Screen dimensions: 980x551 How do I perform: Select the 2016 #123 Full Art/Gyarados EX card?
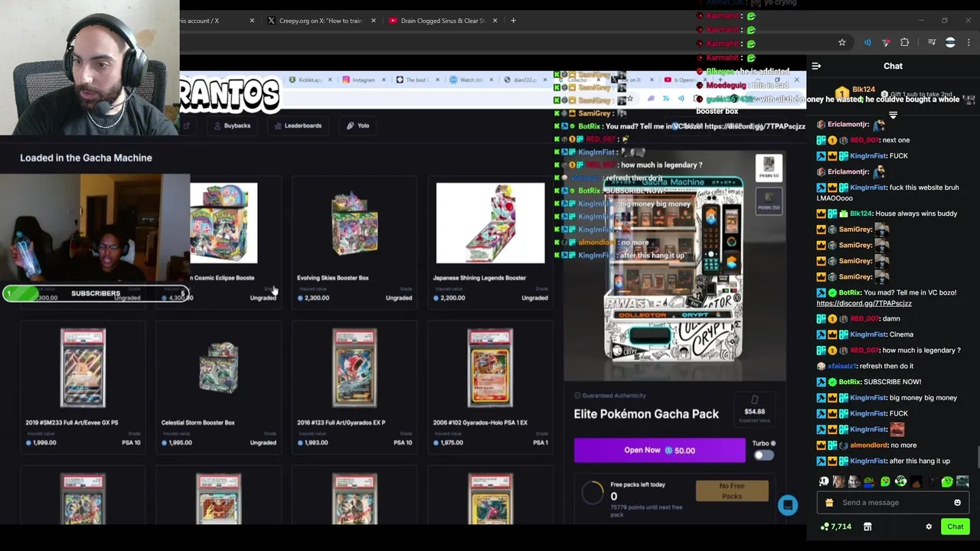pos(354,386)
